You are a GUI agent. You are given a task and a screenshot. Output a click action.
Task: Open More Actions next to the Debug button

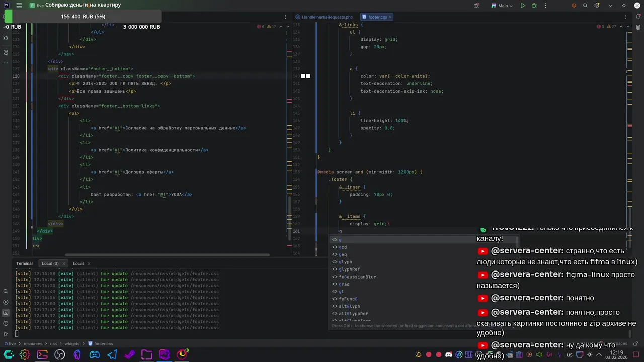(x=545, y=6)
